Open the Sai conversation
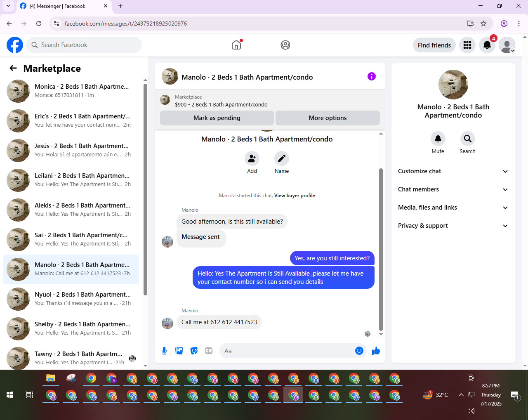 pyautogui.click(x=71, y=240)
